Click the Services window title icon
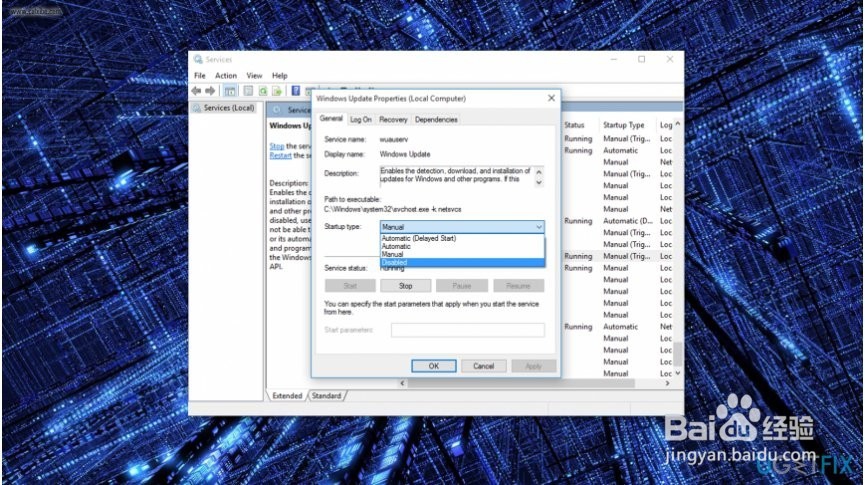 click(198, 59)
